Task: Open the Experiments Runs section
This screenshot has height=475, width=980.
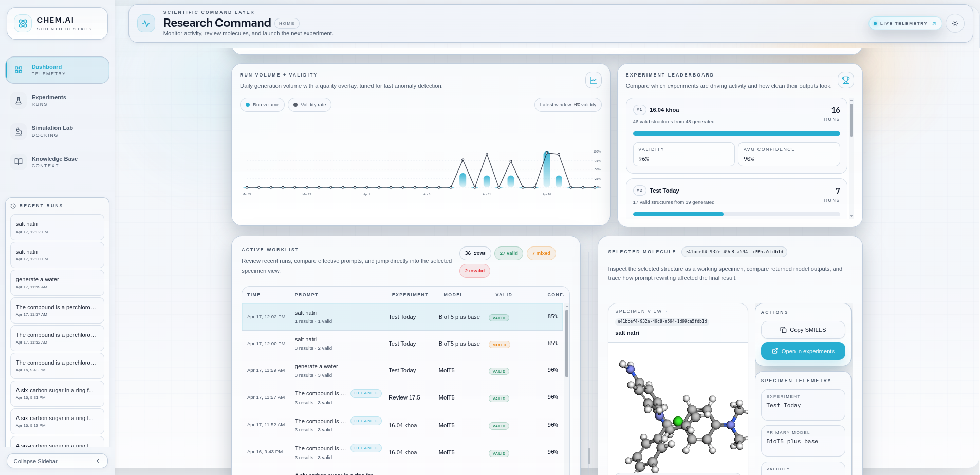Action: (x=57, y=101)
